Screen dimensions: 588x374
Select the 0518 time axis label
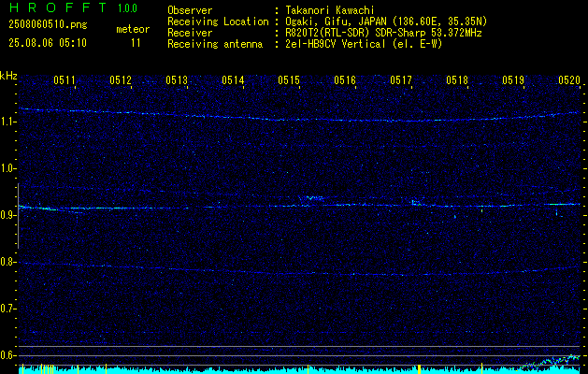coord(457,79)
